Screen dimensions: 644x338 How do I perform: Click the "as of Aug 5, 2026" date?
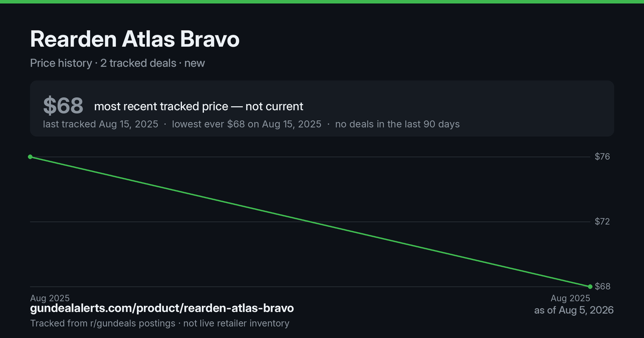[574, 310]
